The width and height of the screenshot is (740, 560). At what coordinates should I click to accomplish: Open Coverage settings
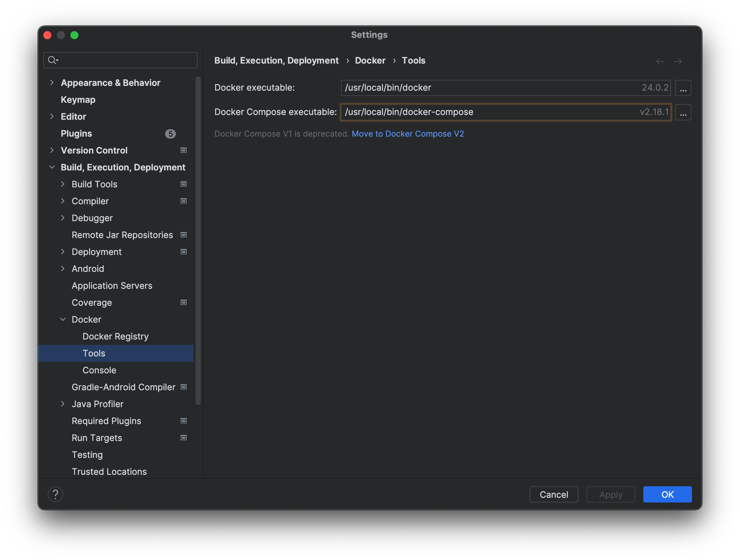[92, 303]
